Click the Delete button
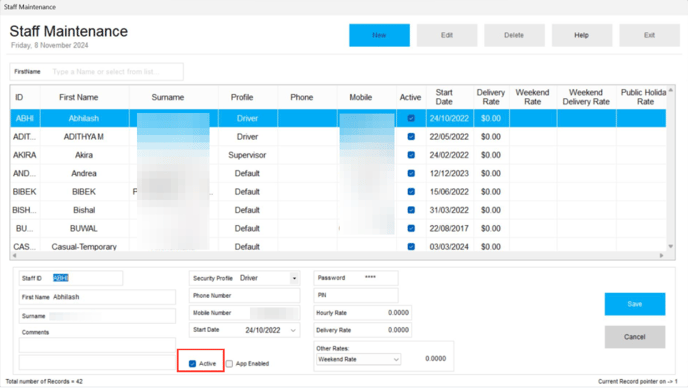 514,35
